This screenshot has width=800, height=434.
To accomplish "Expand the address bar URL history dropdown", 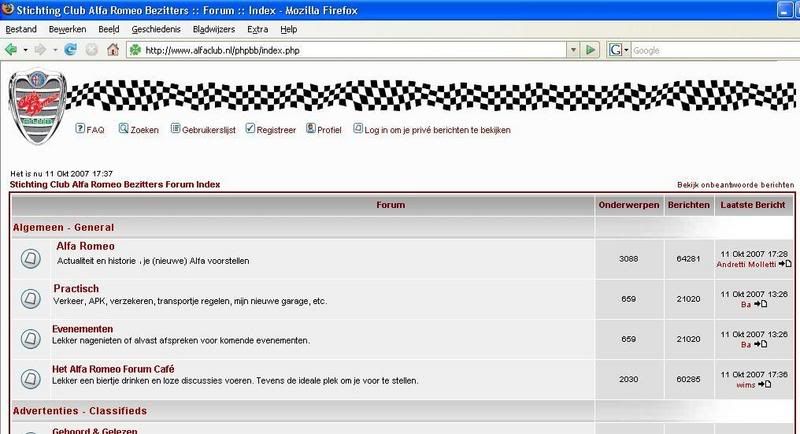I will pos(573,50).
